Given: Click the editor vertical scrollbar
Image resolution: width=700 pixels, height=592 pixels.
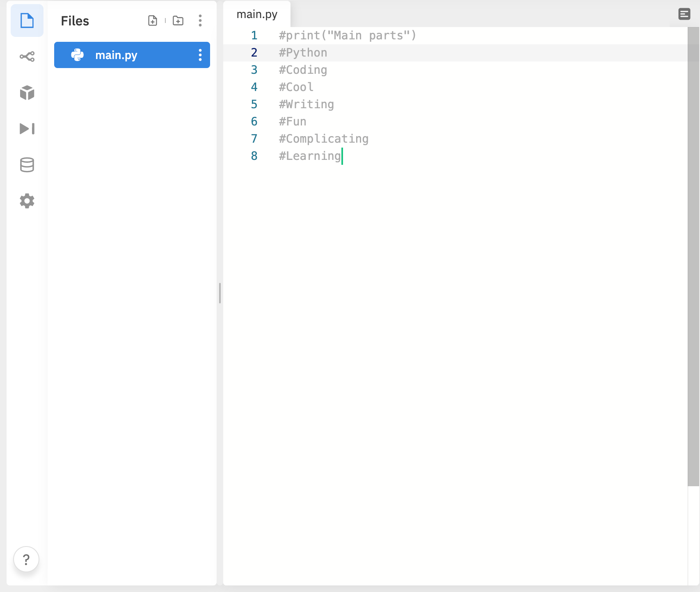Looking at the screenshot, I should pyautogui.click(x=693, y=257).
